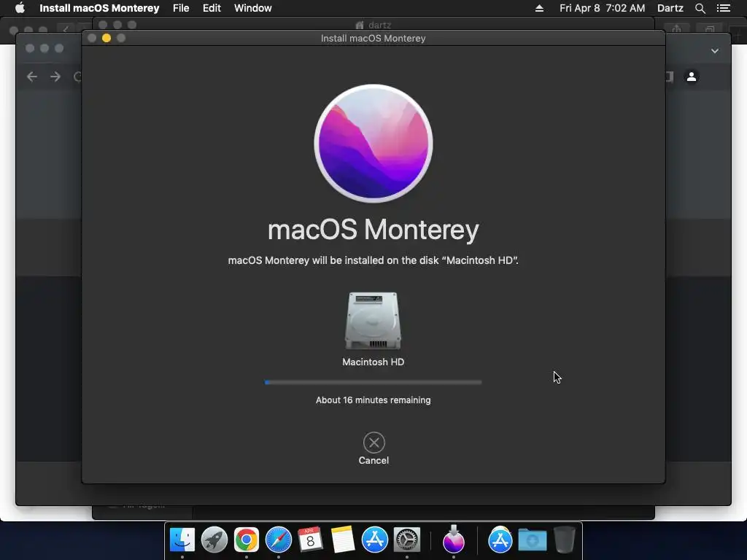Open the Apple menu
Image resolution: width=747 pixels, height=560 pixels.
click(20, 8)
